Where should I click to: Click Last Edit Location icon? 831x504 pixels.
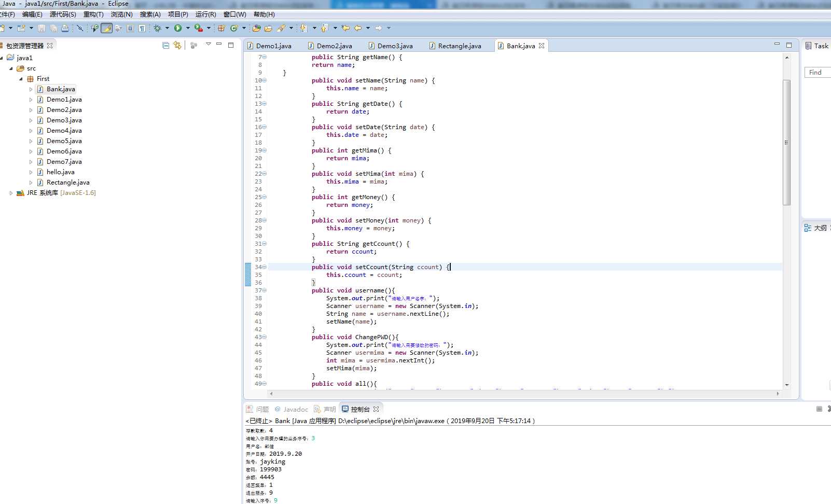(x=345, y=28)
